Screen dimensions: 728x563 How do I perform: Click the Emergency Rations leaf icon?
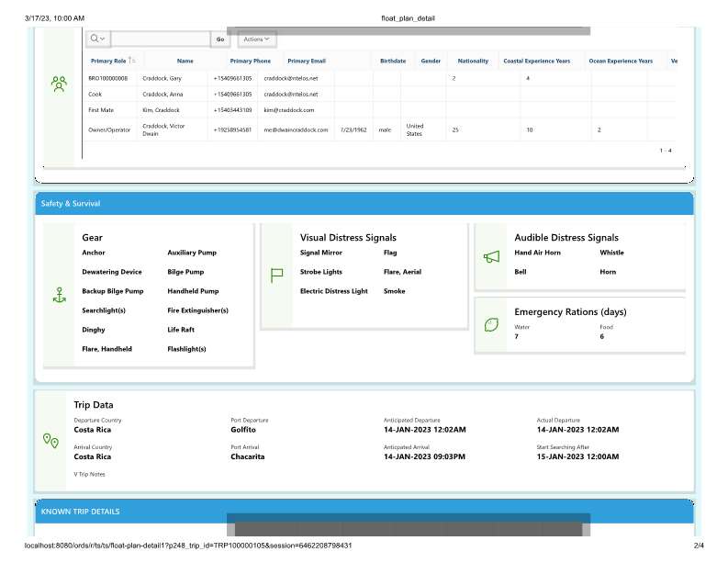(x=490, y=324)
